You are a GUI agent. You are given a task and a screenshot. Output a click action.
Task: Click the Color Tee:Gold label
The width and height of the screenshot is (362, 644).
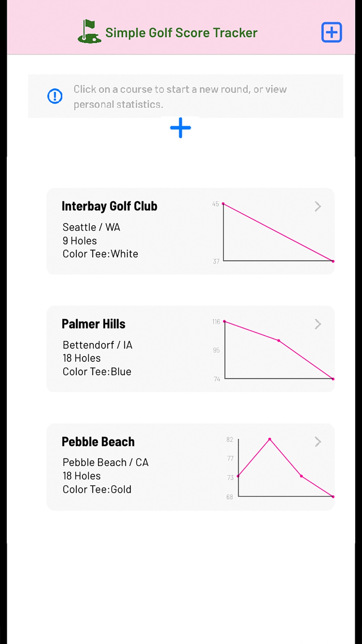pyautogui.click(x=97, y=489)
